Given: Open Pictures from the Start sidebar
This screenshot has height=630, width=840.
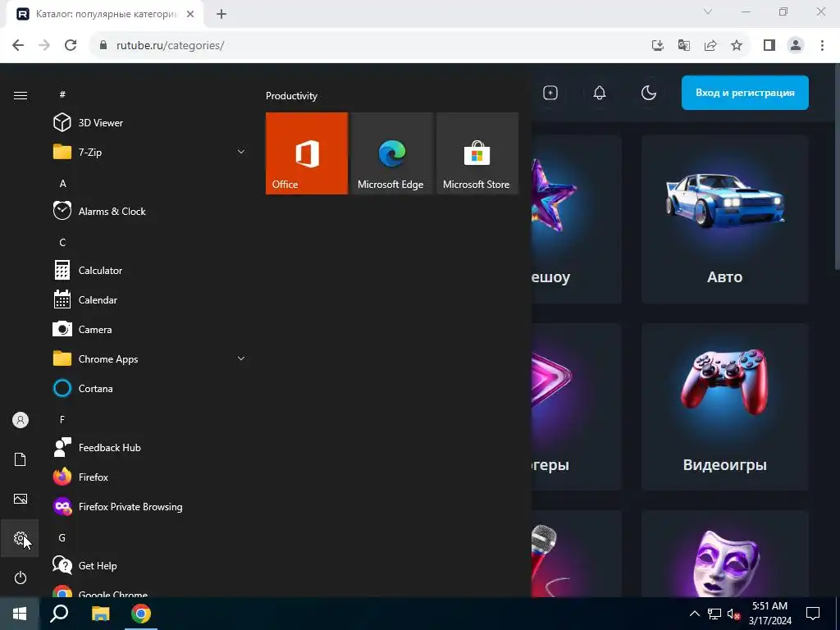Looking at the screenshot, I should pyautogui.click(x=21, y=499).
